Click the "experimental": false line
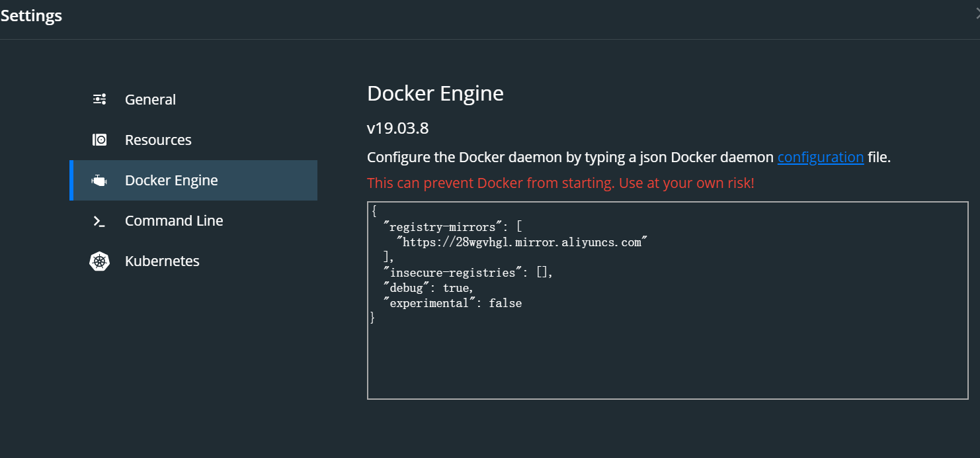The image size is (980, 458). pos(452,303)
